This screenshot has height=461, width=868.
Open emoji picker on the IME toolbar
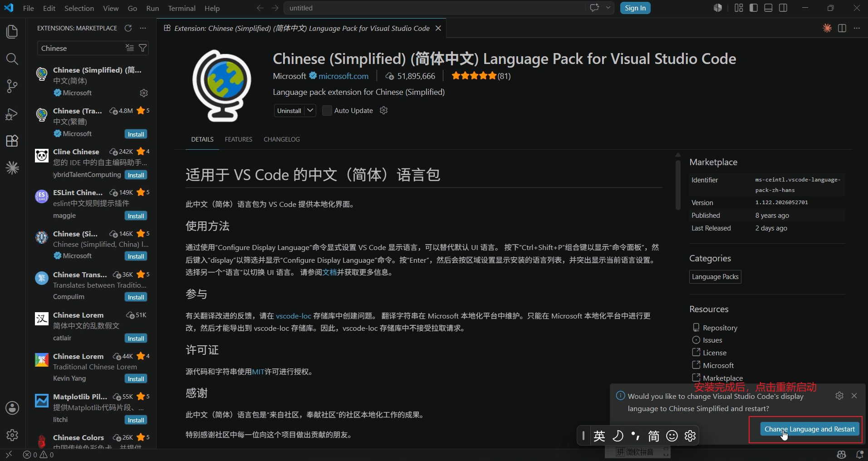(672, 436)
